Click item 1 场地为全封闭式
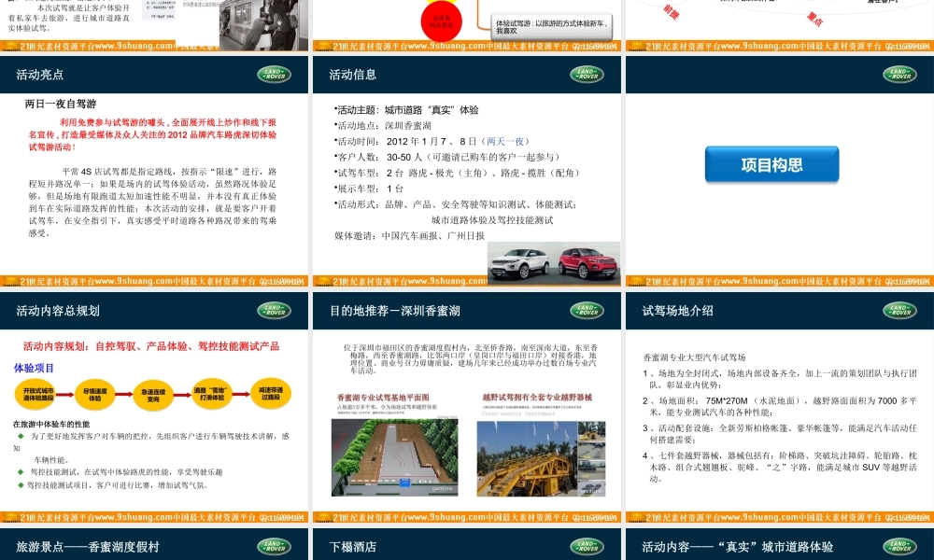Screen dimensions: 934x560 point(780,379)
